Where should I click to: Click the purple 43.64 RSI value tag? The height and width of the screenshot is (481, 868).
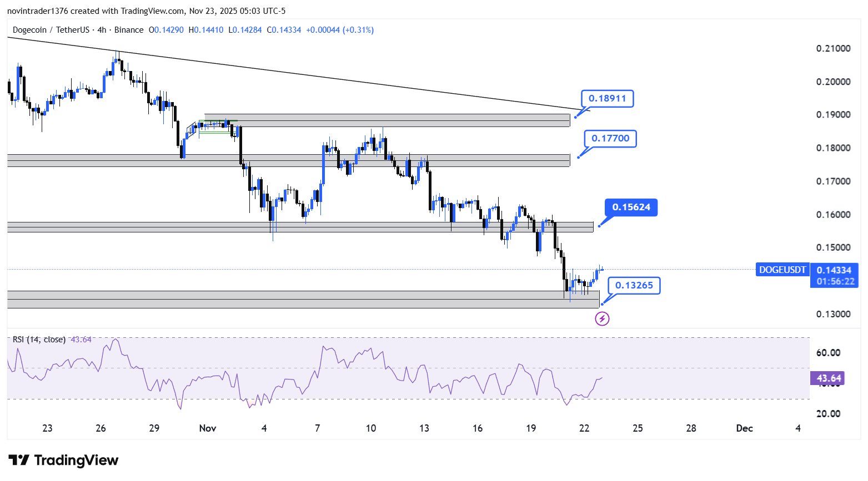click(827, 378)
